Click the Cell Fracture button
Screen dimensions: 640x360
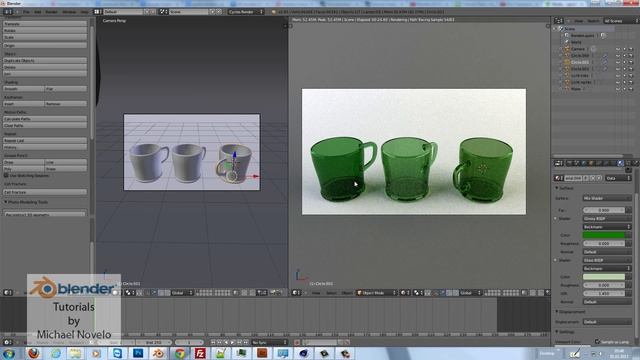pos(45,192)
